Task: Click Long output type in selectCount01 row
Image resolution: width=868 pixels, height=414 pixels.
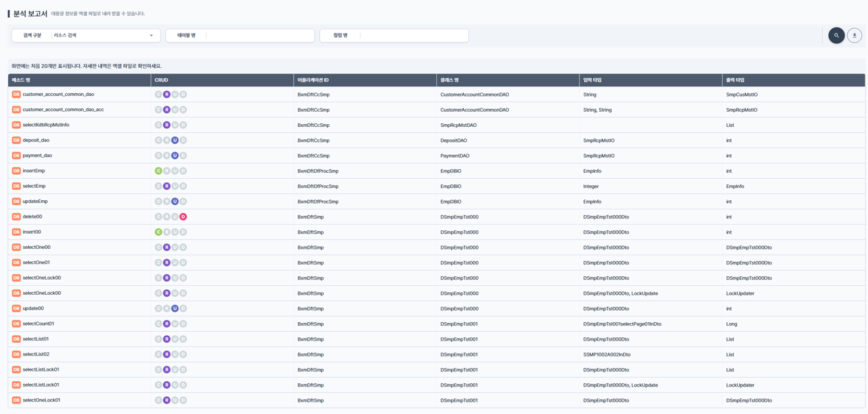Action: point(732,324)
